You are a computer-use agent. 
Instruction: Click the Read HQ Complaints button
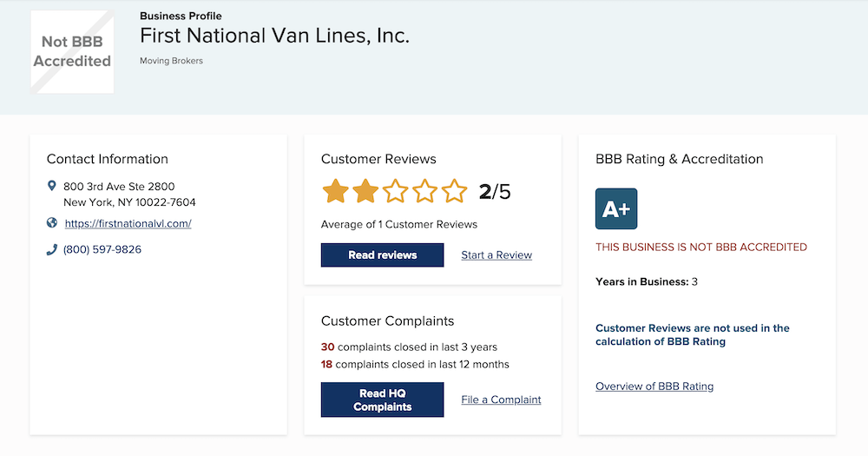point(383,400)
